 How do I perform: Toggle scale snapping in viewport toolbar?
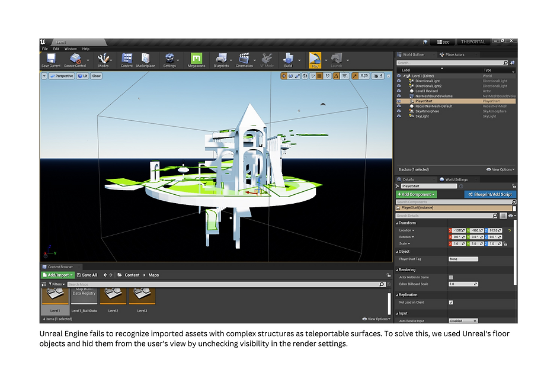point(355,76)
